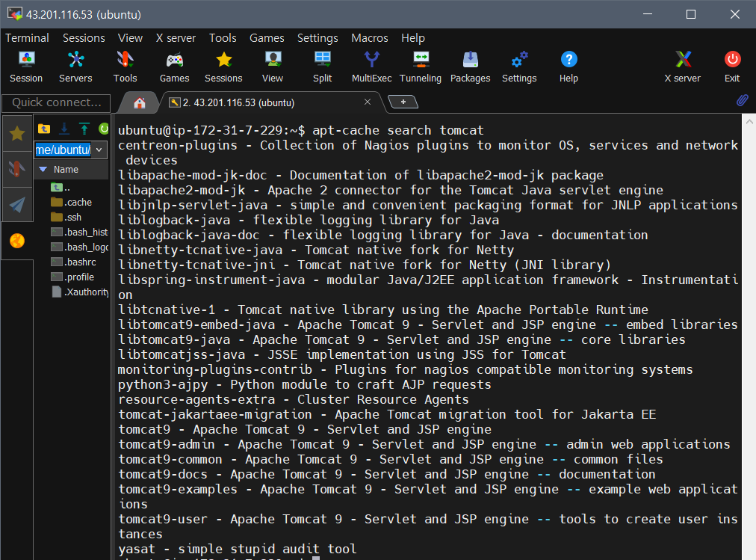Open the sidebar star Sessions panel
756x560 pixels.
pos(17,133)
